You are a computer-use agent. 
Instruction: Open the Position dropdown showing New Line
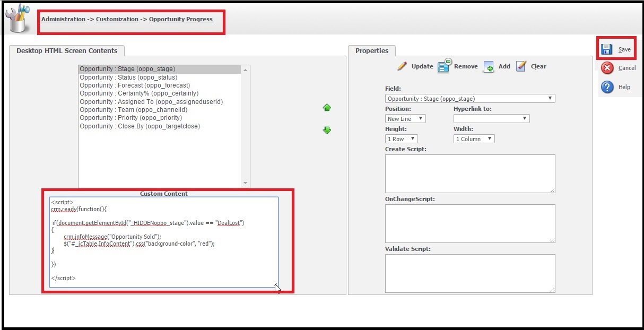click(x=405, y=119)
